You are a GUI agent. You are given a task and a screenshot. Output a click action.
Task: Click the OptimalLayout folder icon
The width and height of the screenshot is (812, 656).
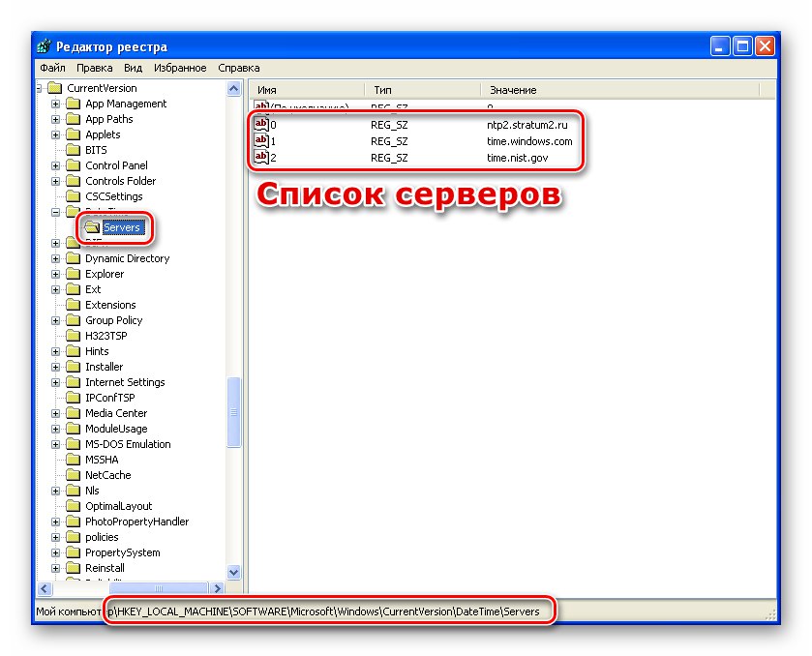pyautogui.click(x=73, y=506)
